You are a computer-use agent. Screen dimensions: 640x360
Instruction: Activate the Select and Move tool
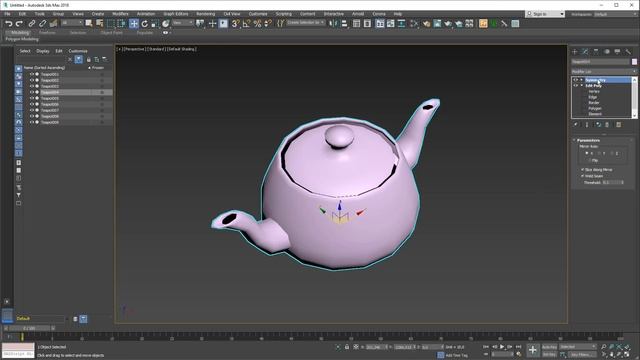[133, 24]
